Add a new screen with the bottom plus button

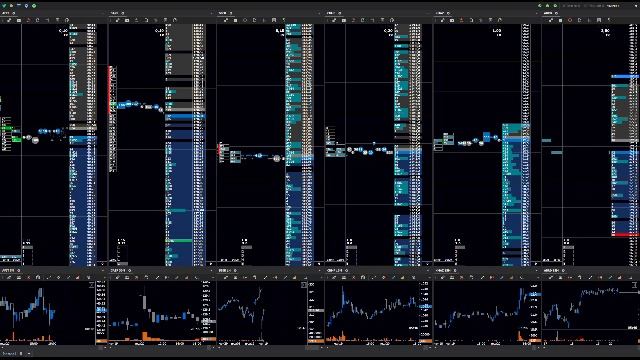[29, 353]
